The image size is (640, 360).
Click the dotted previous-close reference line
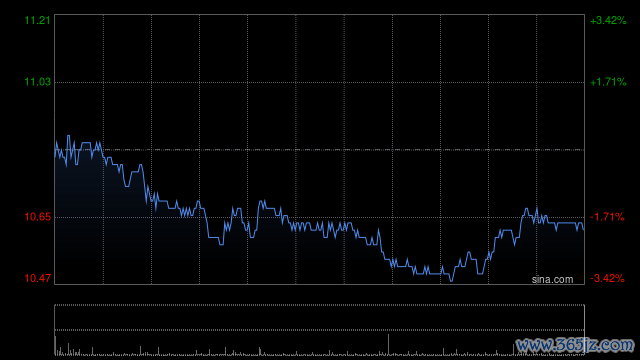[x=320, y=150]
